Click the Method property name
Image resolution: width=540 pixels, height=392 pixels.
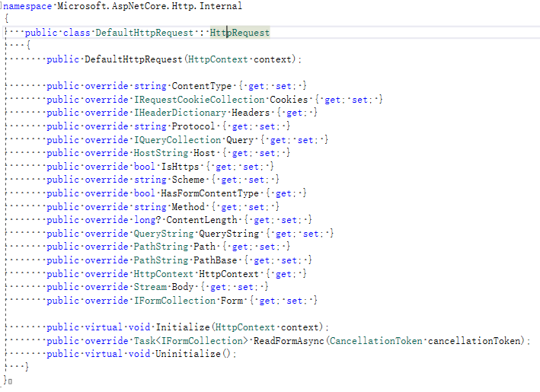click(x=188, y=207)
